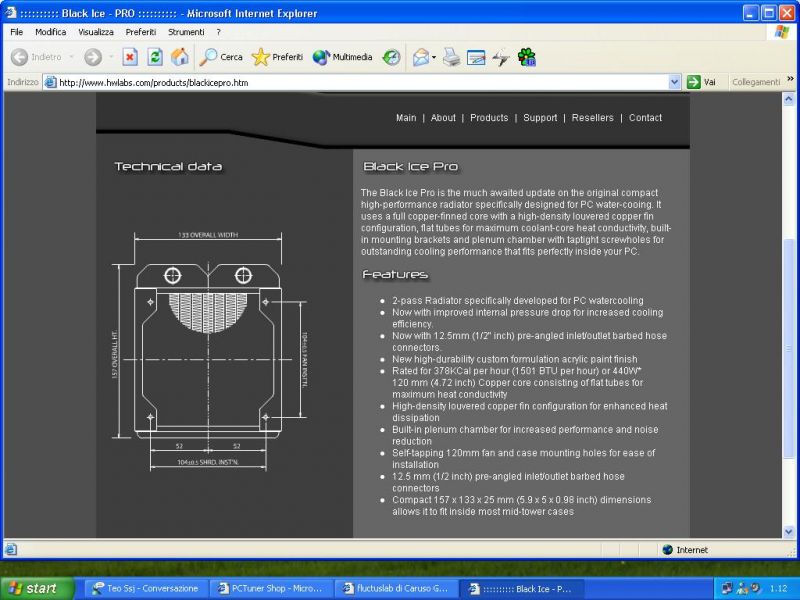Click the radiator technical drawing image
This screenshot has height=600, width=800.
pyautogui.click(x=210, y=351)
